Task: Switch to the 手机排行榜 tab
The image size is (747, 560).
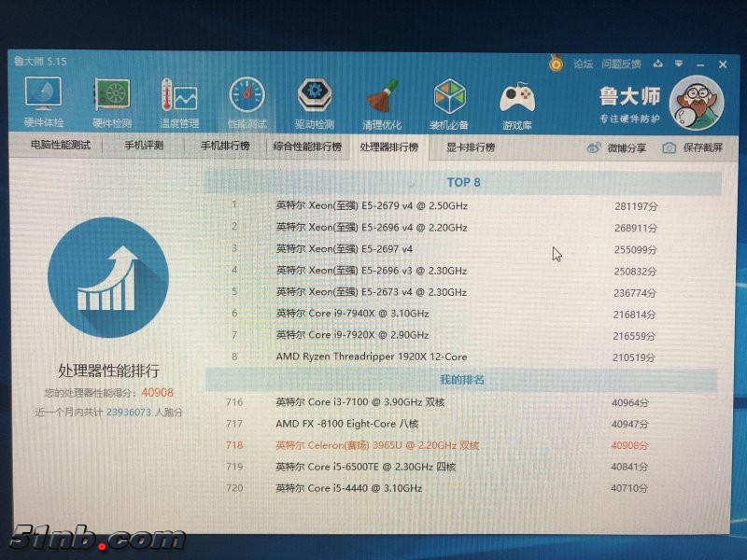Action: point(225,146)
